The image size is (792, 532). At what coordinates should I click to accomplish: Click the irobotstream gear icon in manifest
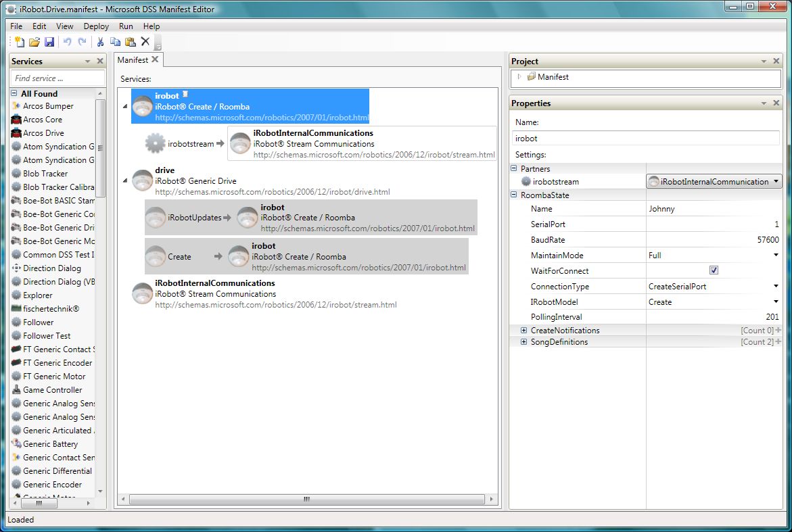[156, 143]
